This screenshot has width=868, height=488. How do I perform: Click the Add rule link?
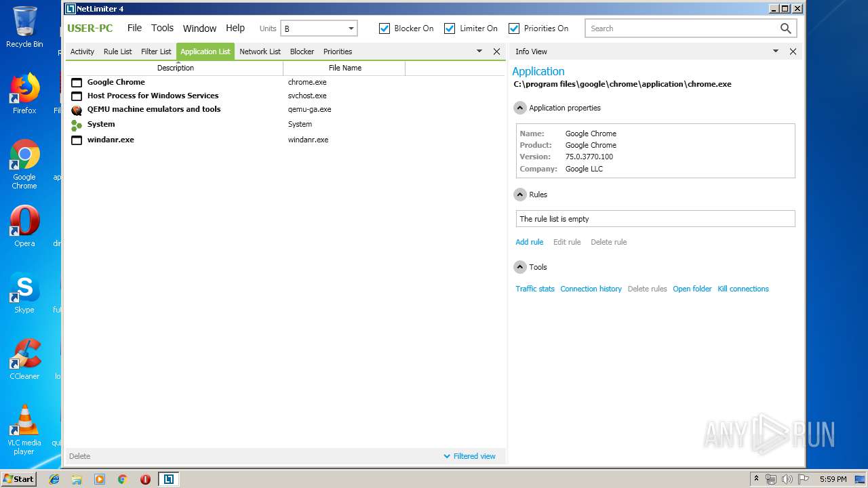click(x=529, y=242)
